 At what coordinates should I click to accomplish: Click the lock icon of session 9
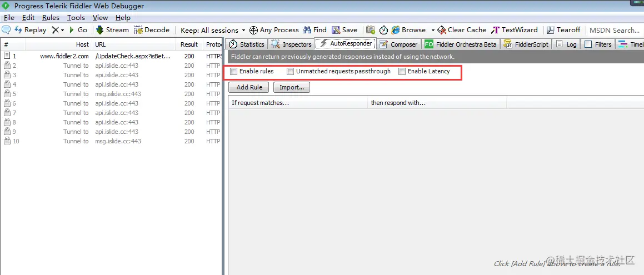point(7,131)
